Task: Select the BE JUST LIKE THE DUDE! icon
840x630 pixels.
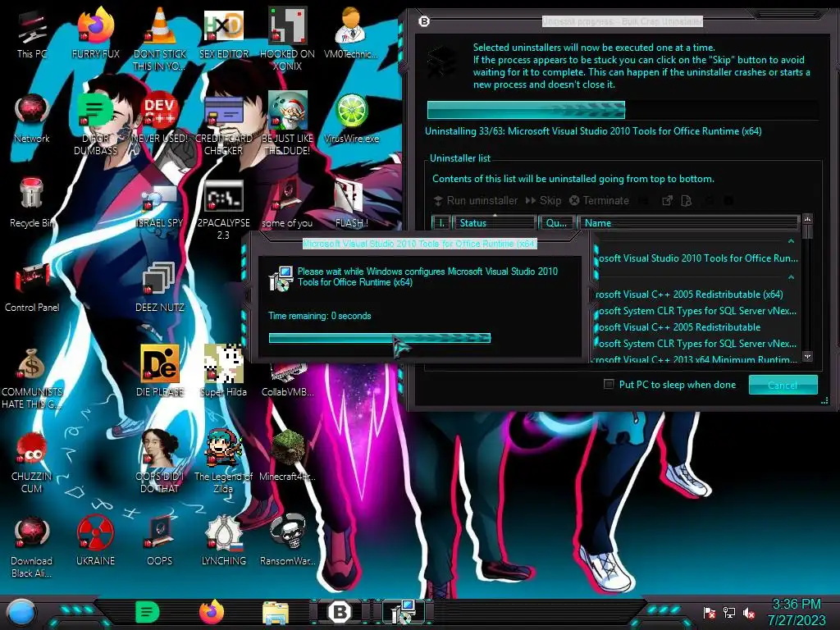Action: click(288, 125)
